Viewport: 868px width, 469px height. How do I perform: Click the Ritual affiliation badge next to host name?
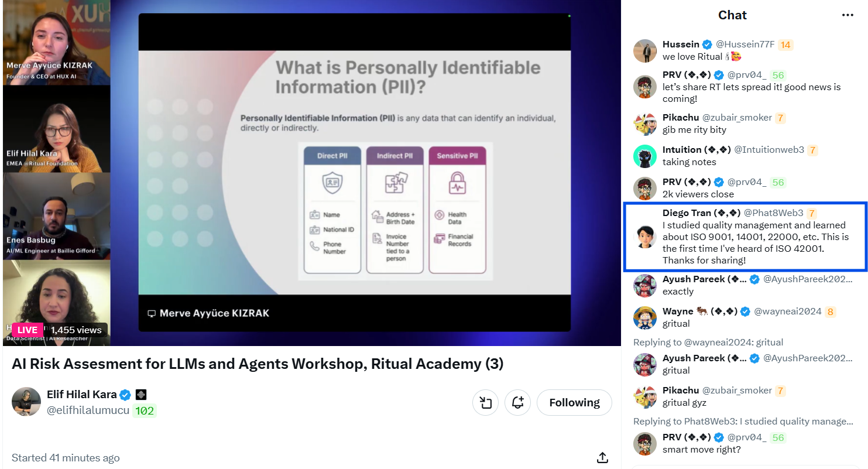coord(141,395)
